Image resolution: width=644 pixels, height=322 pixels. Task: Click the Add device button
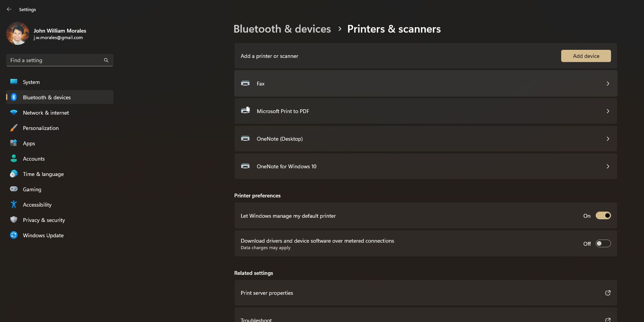(586, 56)
